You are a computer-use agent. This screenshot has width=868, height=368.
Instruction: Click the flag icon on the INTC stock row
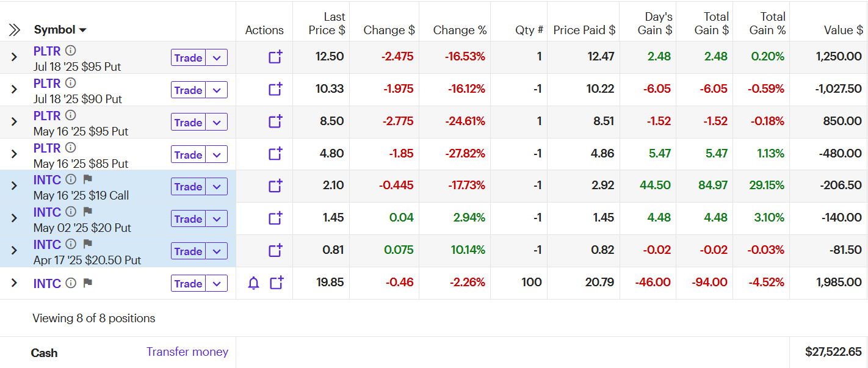pyautogui.click(x=87, y=283)
